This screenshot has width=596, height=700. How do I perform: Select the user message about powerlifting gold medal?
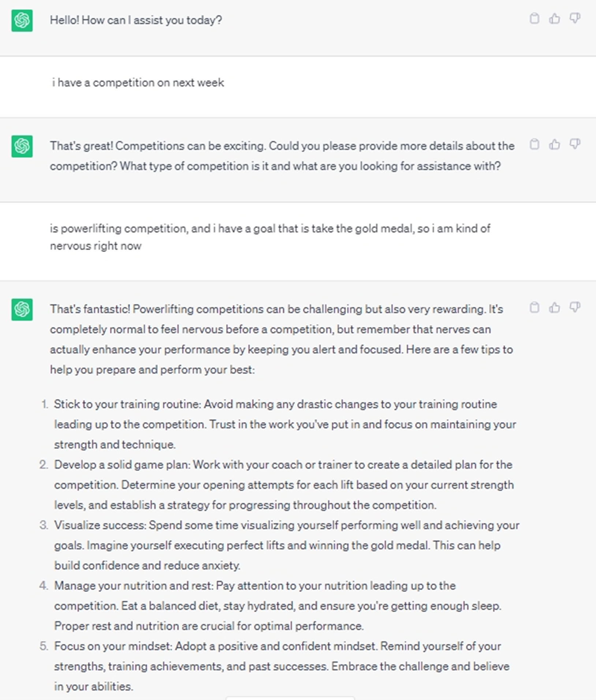(x=270, y=237)
